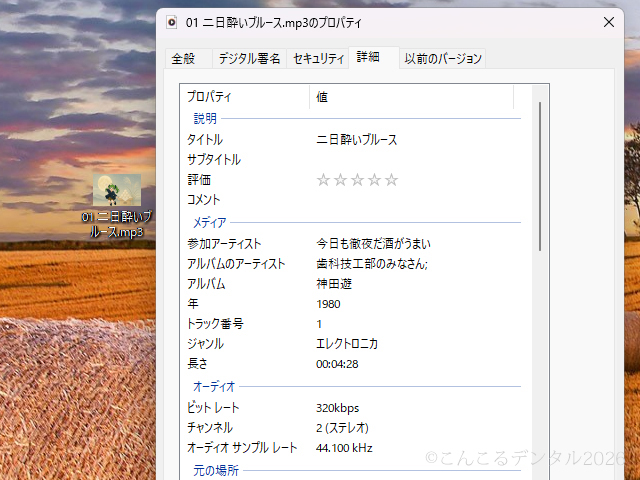Viewport: 640px width, 480px height.
Task: Select the 年 value 1980
Action: click(x=328, y=304)
